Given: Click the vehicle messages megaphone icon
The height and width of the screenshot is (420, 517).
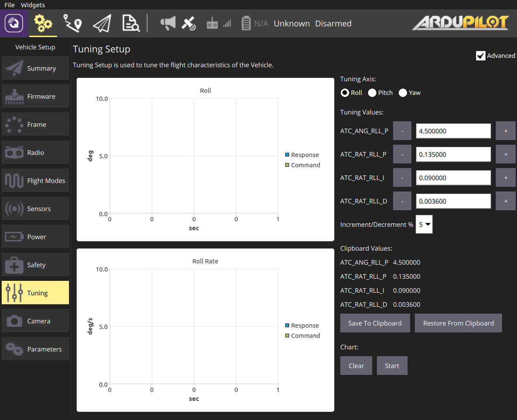Looking at the screenshot, I should click(168, 23).
